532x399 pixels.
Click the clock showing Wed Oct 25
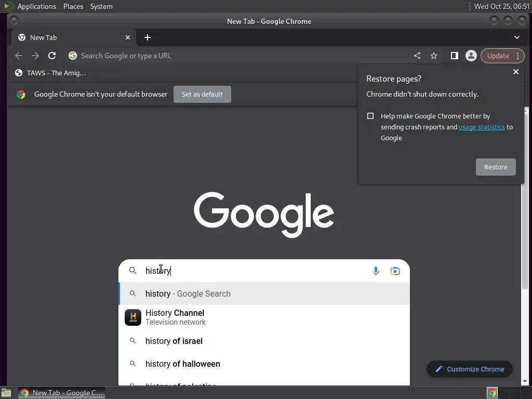pos(501,6)
